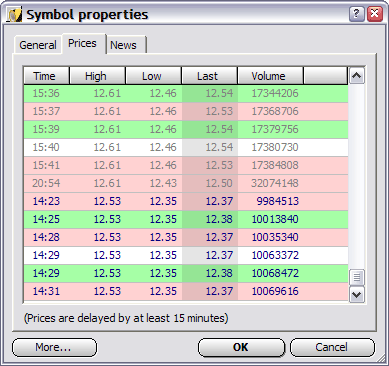Switch to the General tab
The height and width of the screenshot is (366, 389).
(38, 45)
